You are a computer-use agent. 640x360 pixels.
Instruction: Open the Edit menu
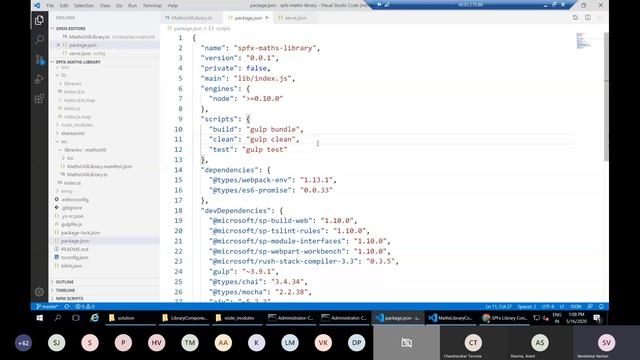[x=64, y=6]
